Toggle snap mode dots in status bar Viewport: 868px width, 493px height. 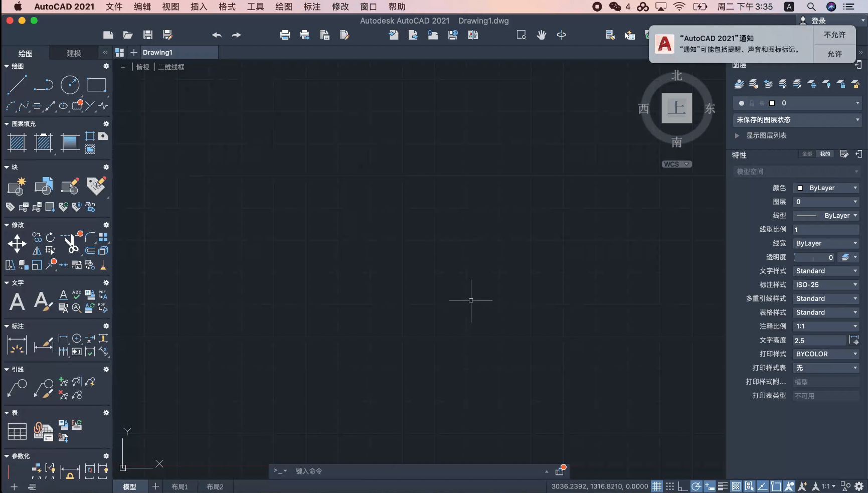[670, 486]
